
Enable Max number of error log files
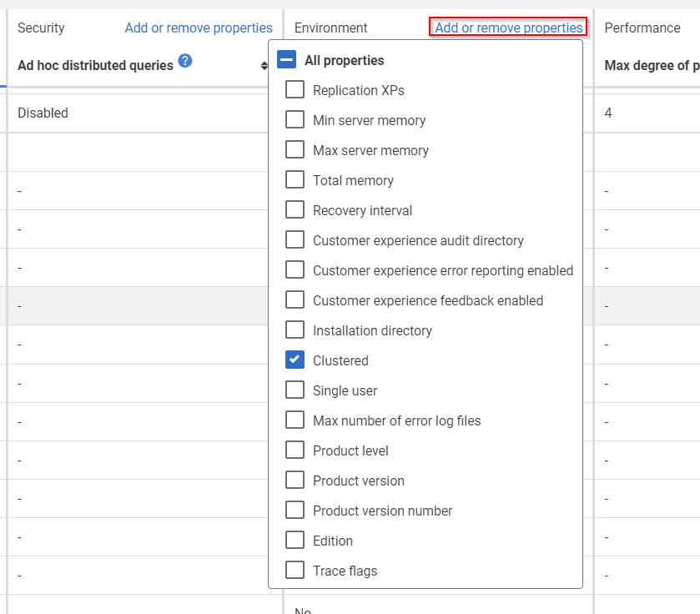click(295, 420)
